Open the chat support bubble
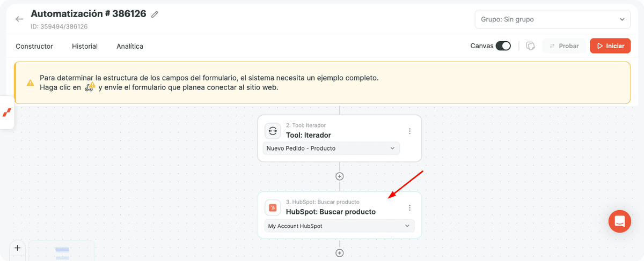 [620, 221]
